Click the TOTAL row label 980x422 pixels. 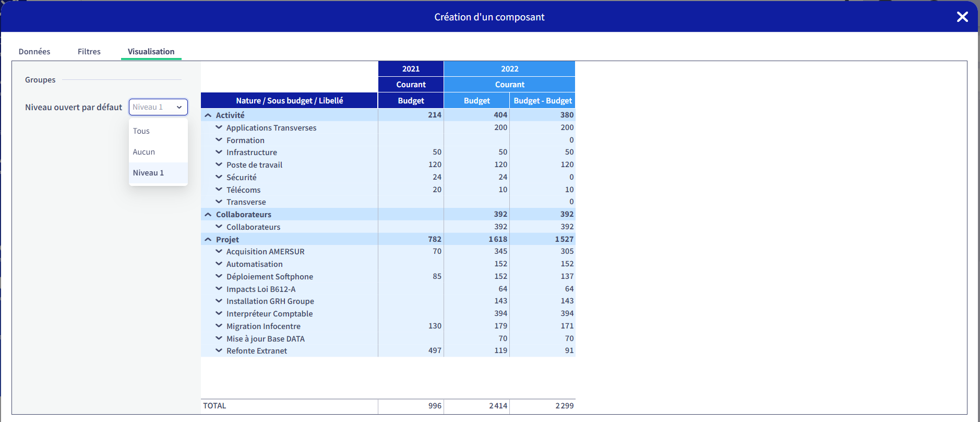tap(214, 406)
